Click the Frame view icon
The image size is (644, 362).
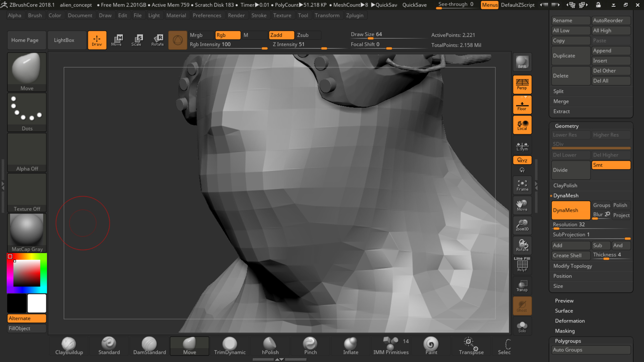tap(522, 185)
